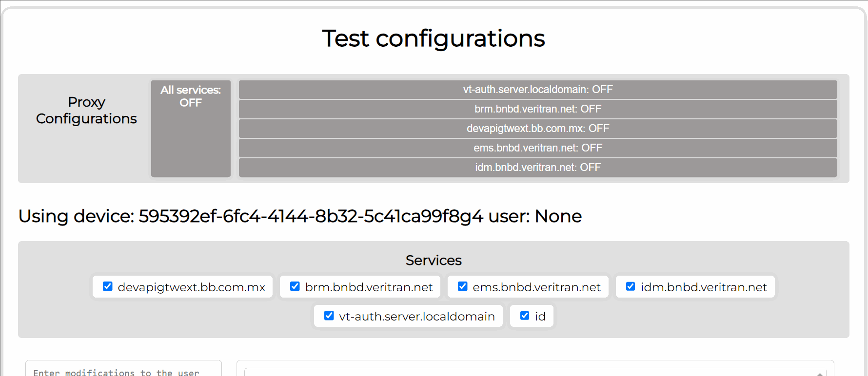The width and height of the screenshot is (868, 376).
Task: Click the vt-auth.server.localdomain service label text
Action: 417,317
